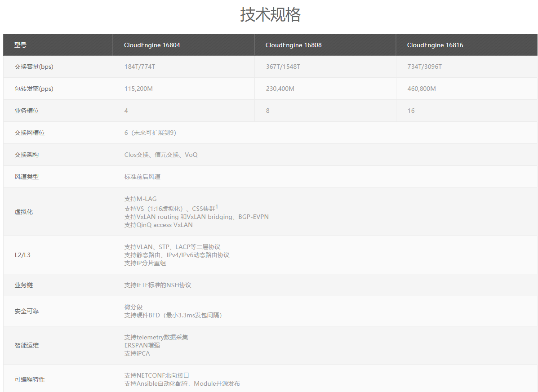Click the Clos交换、信元交换、VoQ text
This screenshot has height=392, width=538.
(161, 155)
